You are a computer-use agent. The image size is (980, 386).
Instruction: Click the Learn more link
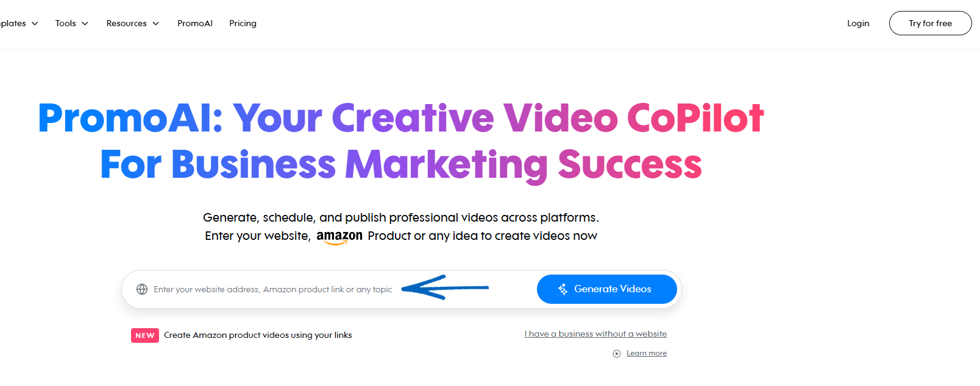click(x=647, y=353)
